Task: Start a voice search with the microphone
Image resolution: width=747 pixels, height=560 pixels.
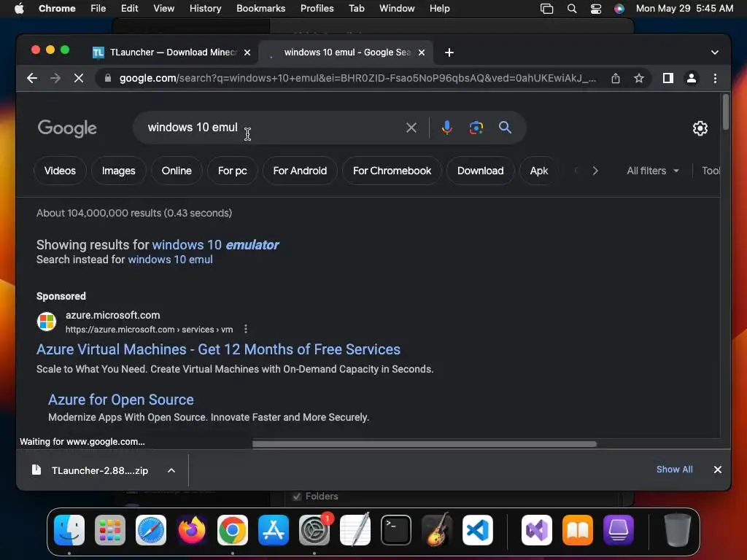Action: point(447,128)
